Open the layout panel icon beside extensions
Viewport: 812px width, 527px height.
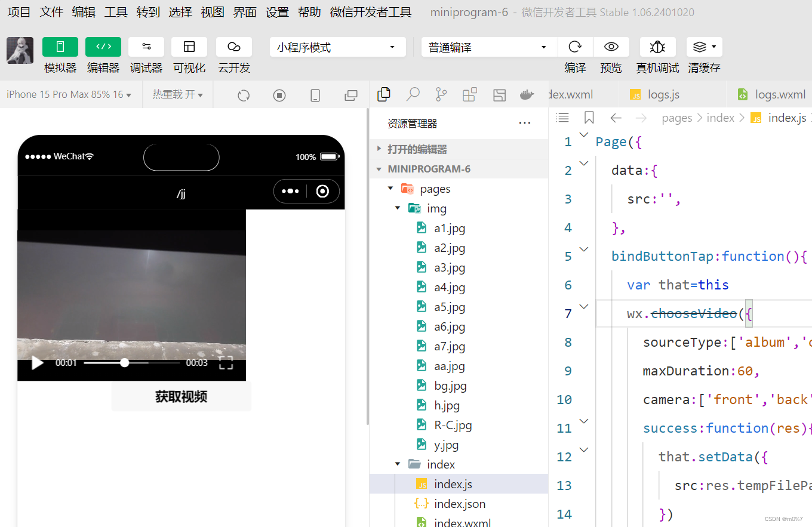pos(499,95)
